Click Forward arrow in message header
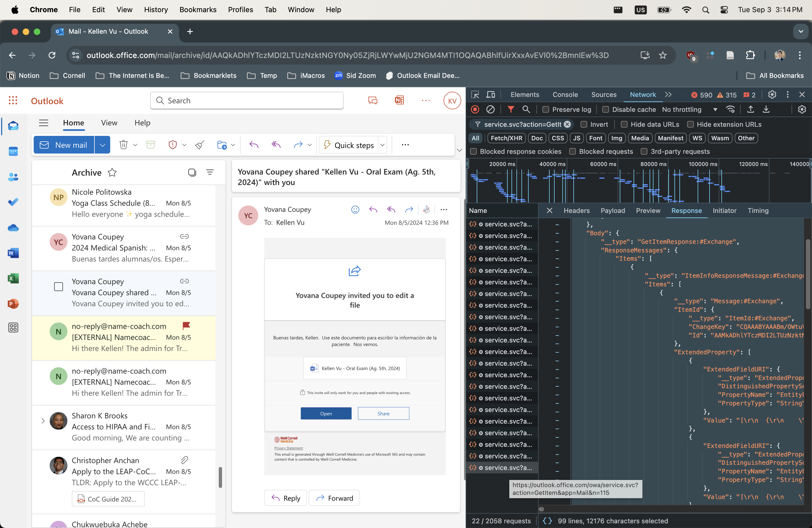Viewport: 812px width, 528px height. tap(409, 210)
